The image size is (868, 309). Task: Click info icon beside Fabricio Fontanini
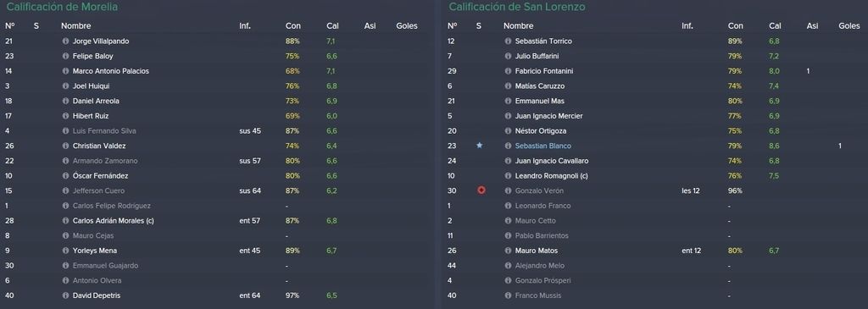(x=508, y=71)
